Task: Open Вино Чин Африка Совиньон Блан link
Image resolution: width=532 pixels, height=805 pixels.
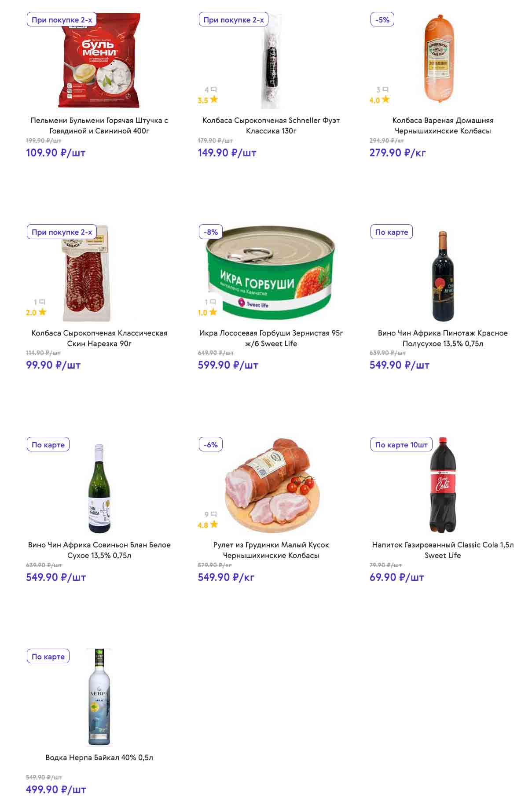Action: point(99,550)
